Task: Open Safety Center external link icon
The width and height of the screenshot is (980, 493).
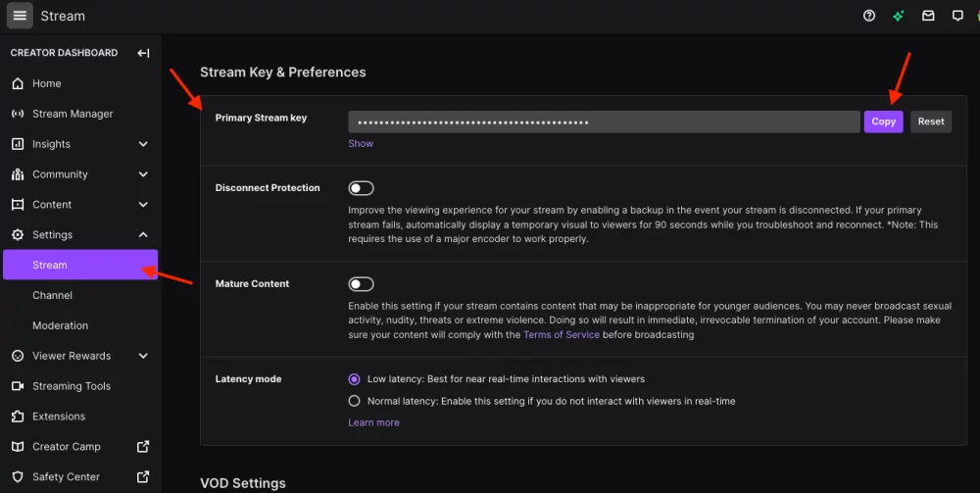Action: tap(143, 476)
